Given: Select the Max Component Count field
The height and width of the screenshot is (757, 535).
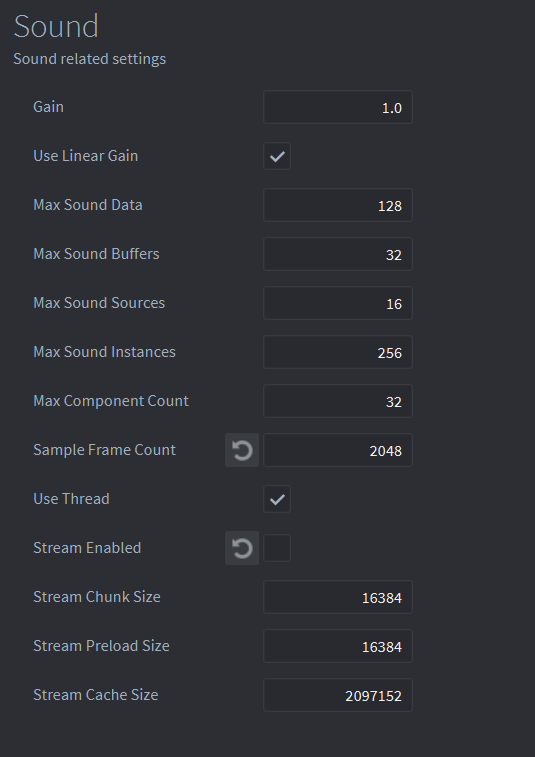Looking at the screenshot, I should point(338,401).
